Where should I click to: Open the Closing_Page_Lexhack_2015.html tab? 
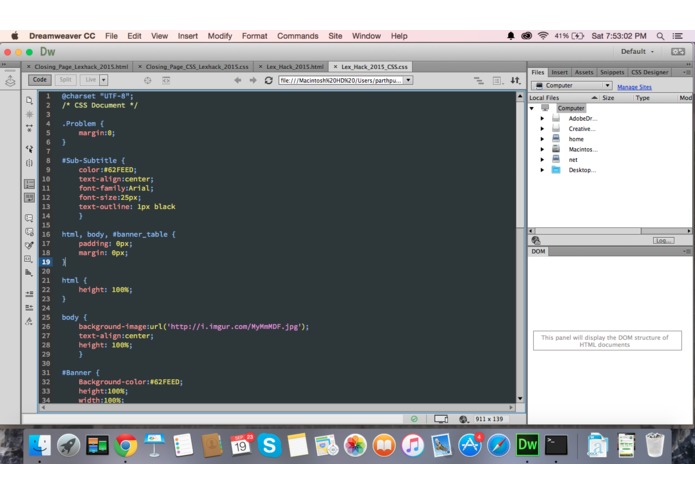[78, 67]
